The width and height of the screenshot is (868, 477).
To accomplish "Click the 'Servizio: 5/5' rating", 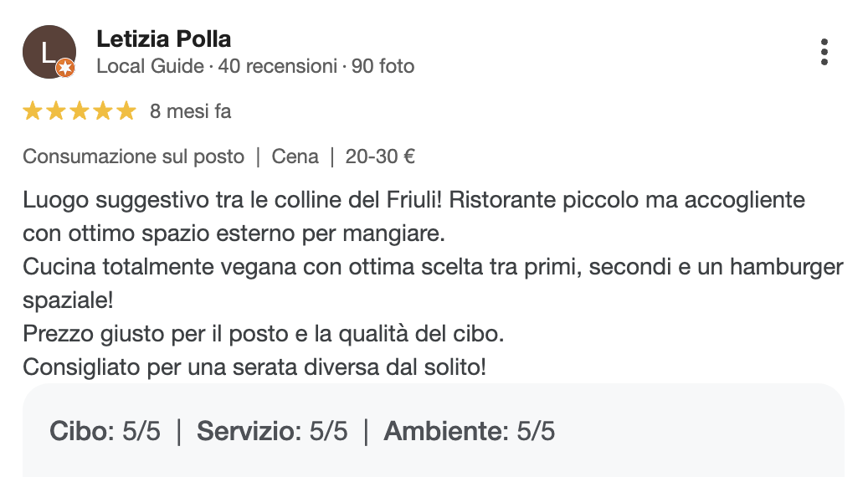I will pos(272,432).
